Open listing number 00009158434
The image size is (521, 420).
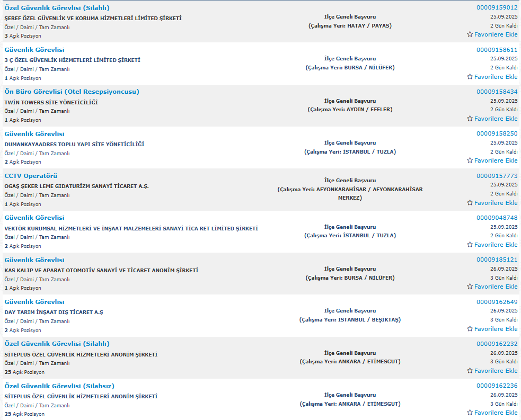[x=497, y=92]
